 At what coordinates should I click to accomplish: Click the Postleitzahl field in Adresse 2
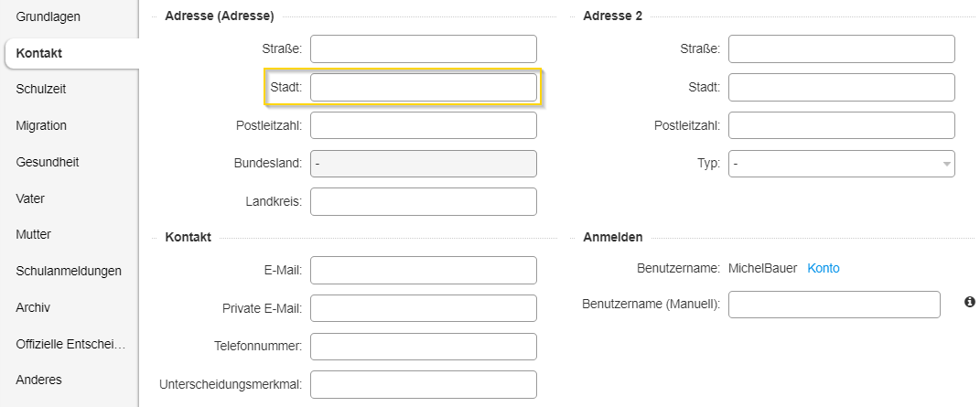tap(841, 125)
